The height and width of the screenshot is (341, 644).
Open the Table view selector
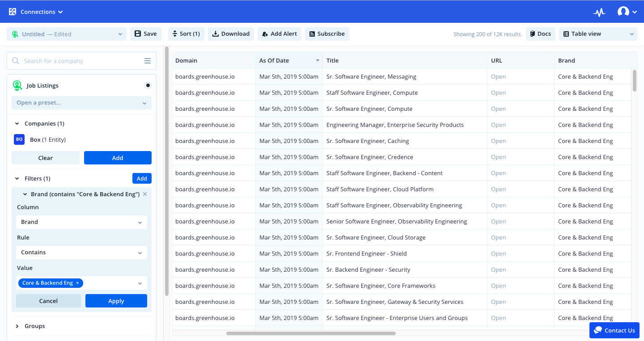[597, 34]
